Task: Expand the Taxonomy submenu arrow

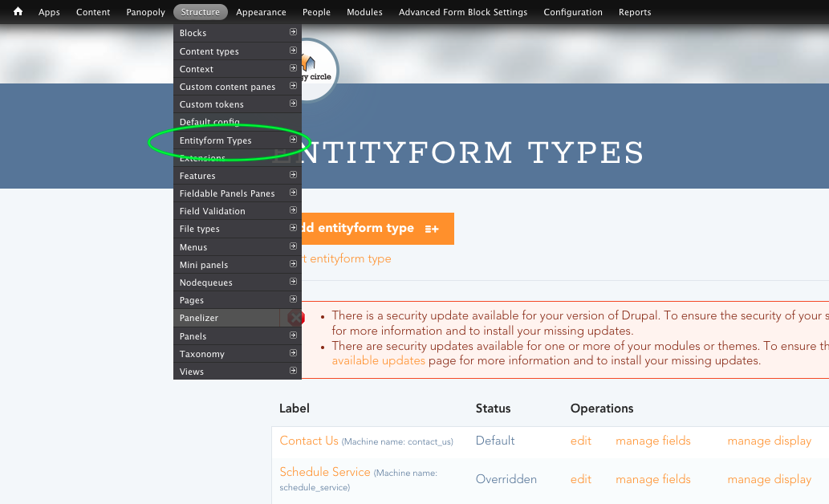Action: tap(293, 353)
